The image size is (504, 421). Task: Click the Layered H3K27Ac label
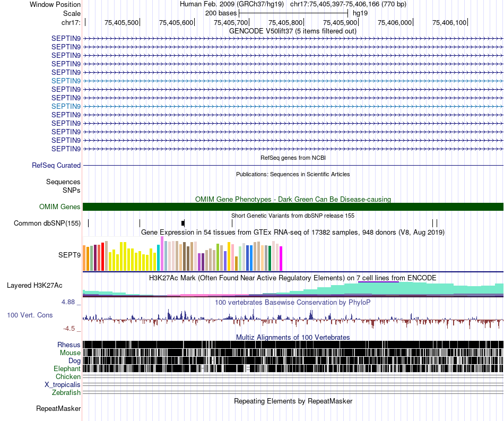point(34,286)
